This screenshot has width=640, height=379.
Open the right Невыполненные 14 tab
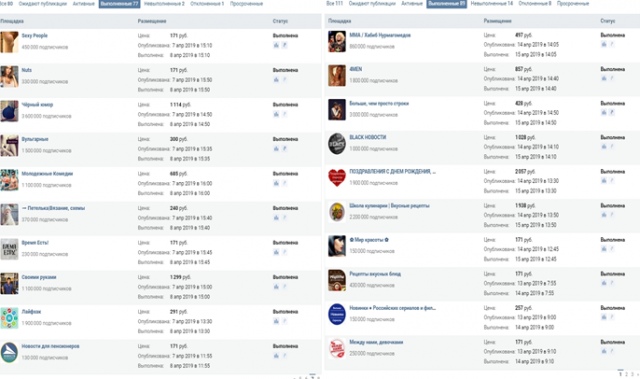491,4
